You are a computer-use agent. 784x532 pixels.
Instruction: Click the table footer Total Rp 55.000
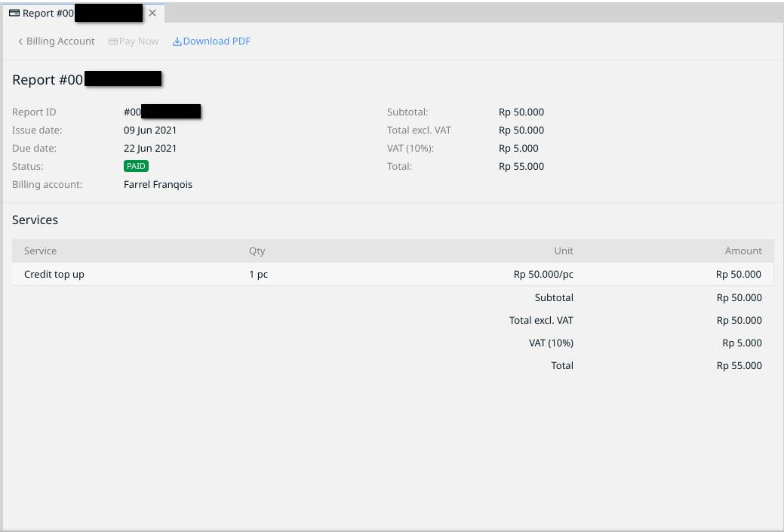(x=739, y=365)
